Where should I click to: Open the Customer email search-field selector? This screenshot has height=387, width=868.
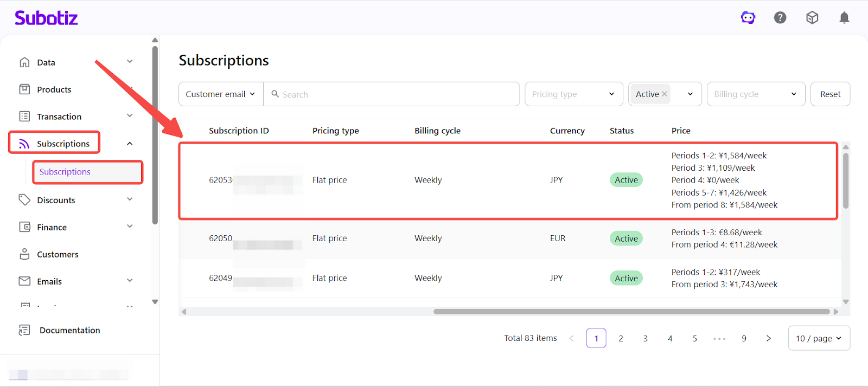tap(220, 94)
